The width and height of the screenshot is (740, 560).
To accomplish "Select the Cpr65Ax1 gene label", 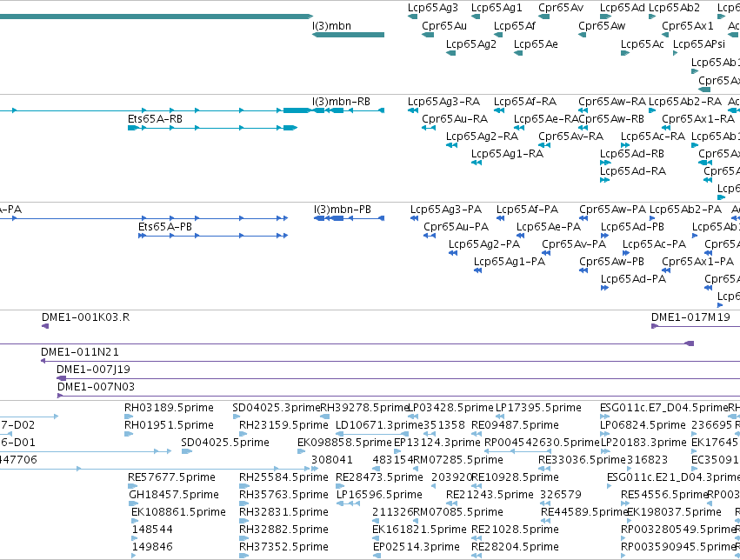I will point(688,26).
